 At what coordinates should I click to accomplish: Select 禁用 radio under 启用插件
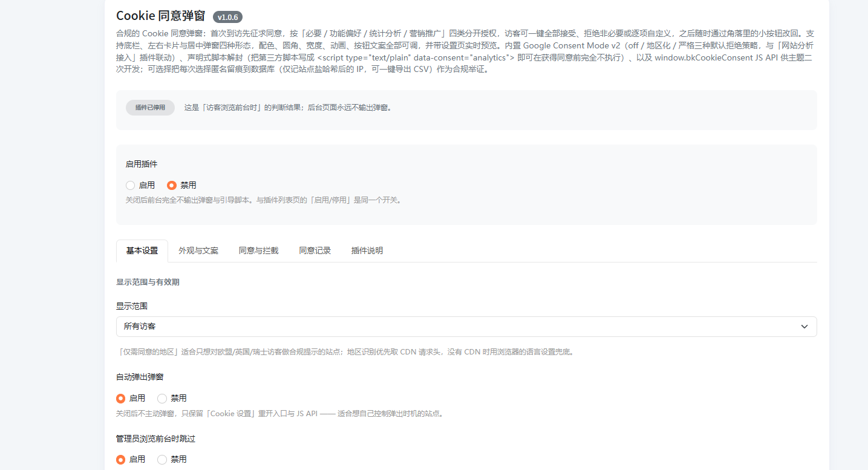click(172, 185)
